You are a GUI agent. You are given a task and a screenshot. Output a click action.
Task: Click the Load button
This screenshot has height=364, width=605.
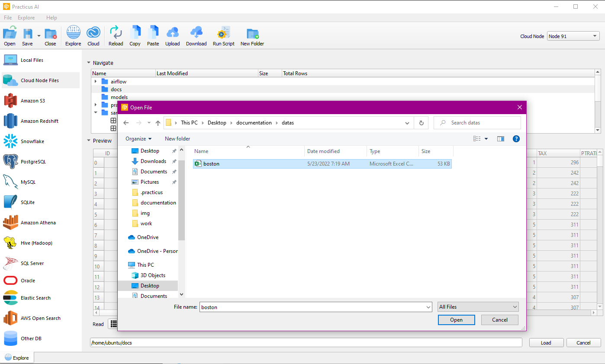point(546,343)
